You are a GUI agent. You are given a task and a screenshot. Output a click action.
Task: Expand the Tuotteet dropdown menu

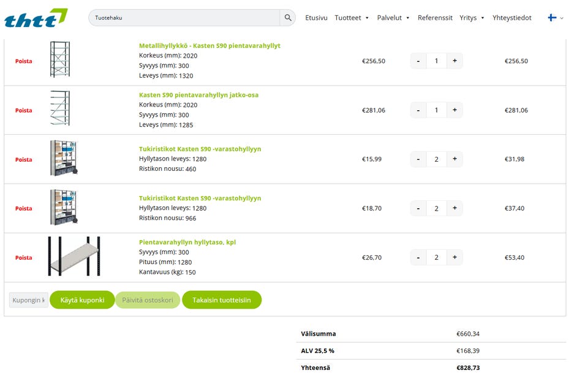tap(352, 18)
